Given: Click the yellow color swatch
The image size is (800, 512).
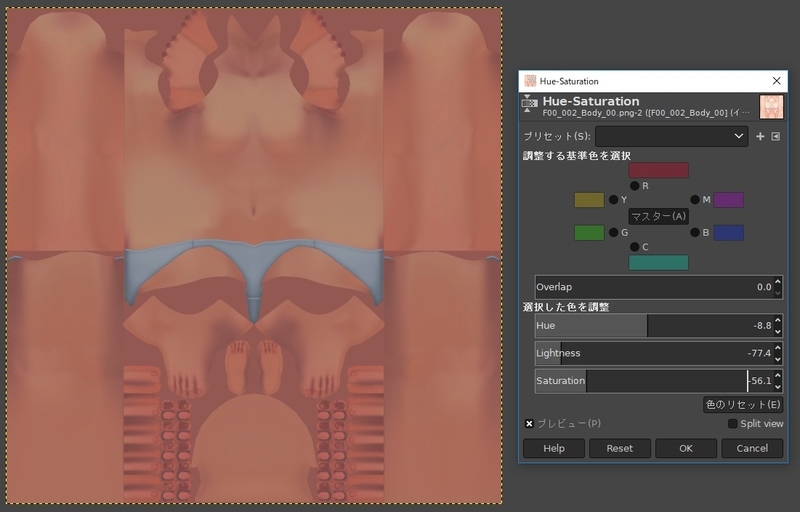Looking at the screenshot, I should 589,200.
